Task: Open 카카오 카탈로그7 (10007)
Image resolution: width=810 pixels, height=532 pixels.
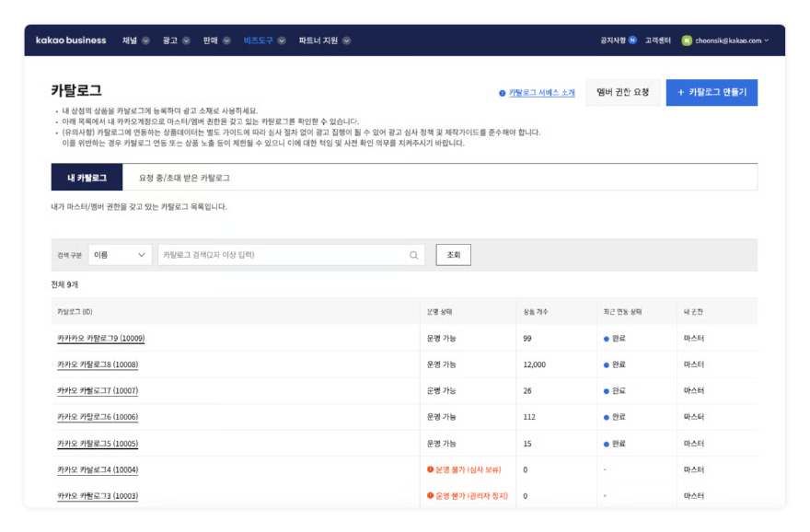Action: tap(98, 390)
